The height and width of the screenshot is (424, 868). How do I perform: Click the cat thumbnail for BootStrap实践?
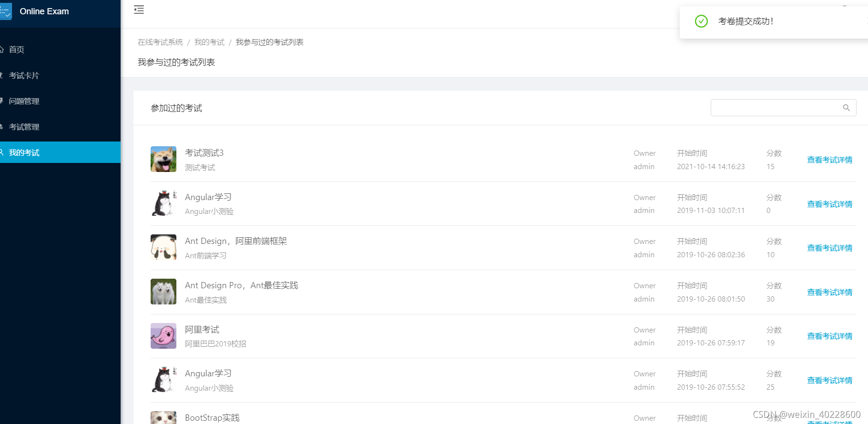163,418
